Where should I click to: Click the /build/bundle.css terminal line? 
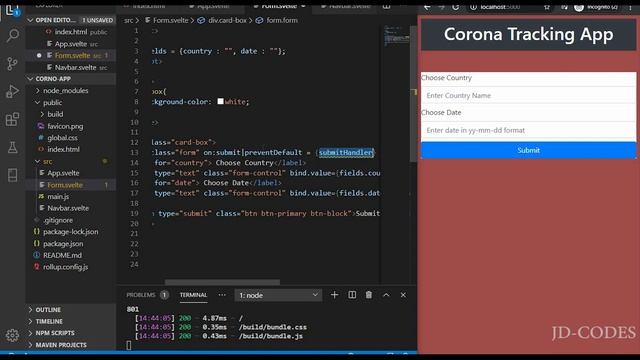click(x=272, y=327)
